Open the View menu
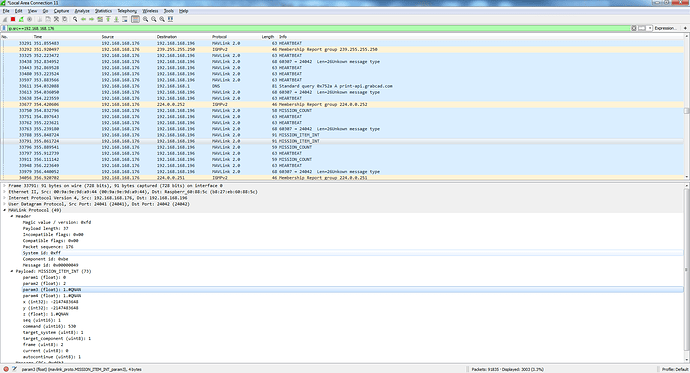 33,11
